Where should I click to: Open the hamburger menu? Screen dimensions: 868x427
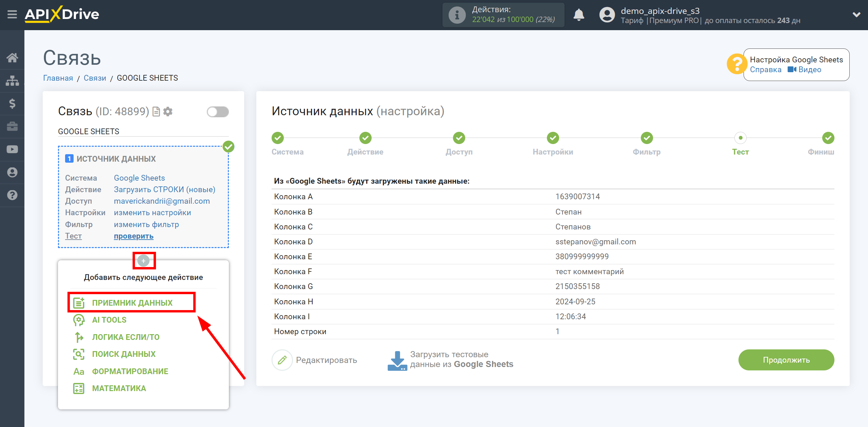[x=12, y=15]
